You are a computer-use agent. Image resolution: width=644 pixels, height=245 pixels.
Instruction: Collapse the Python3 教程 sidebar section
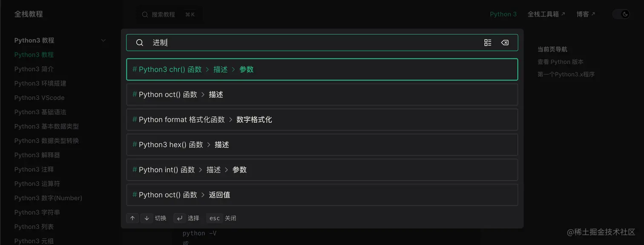103,40
